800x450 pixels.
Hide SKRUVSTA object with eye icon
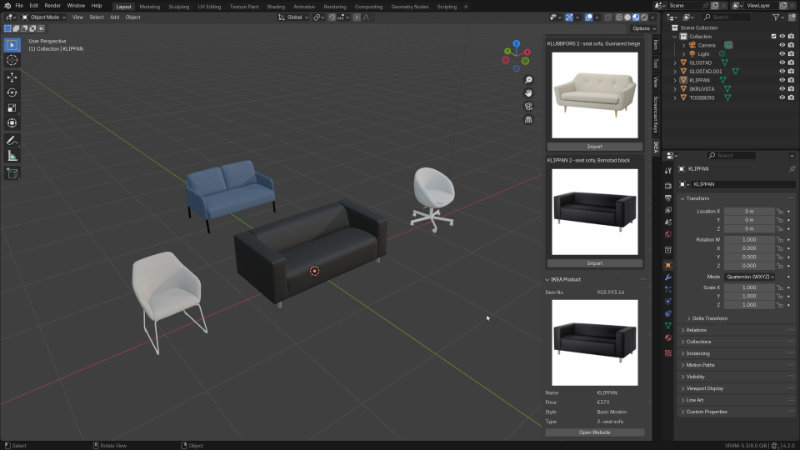tap(782, 89)
